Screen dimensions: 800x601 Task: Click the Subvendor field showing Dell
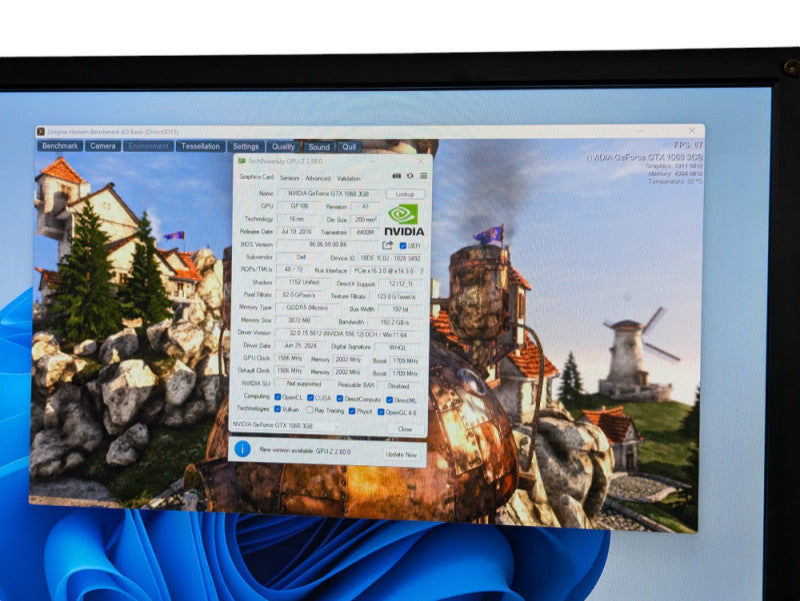[x=302, y=257]
